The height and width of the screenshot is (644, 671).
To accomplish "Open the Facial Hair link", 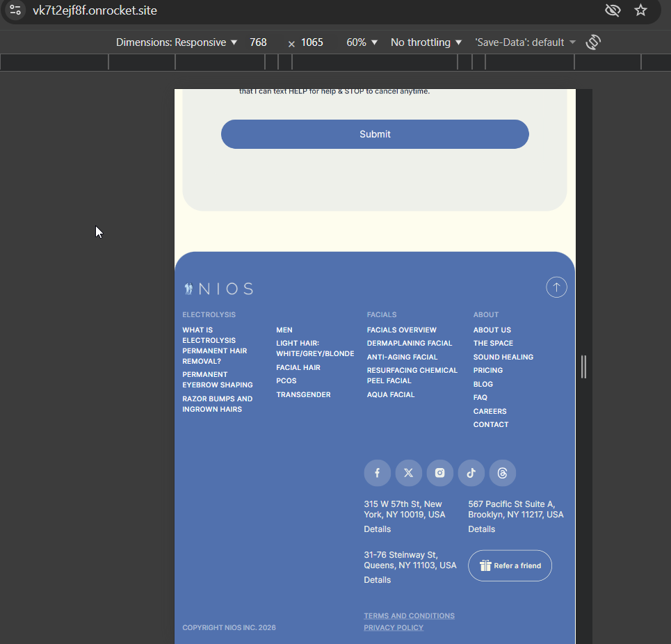I will pos(298,368).
